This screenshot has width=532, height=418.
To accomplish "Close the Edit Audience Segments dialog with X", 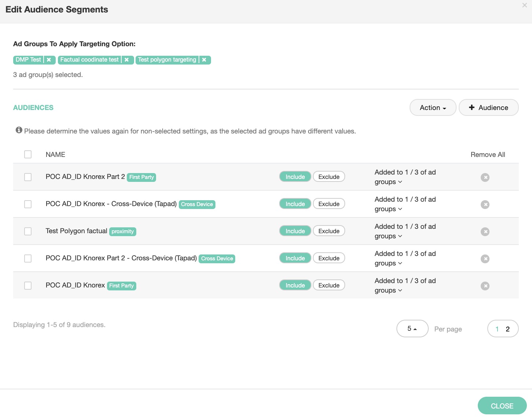I will (x=524, y=5).
